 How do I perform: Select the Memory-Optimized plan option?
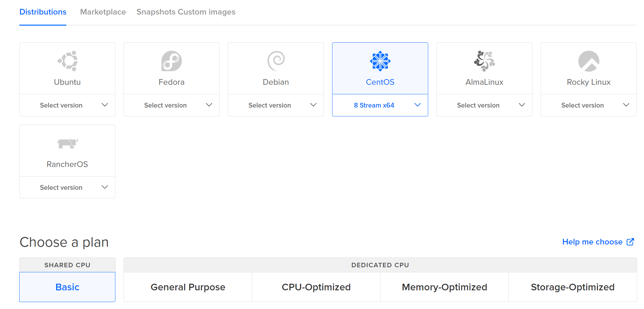point(444,287)
